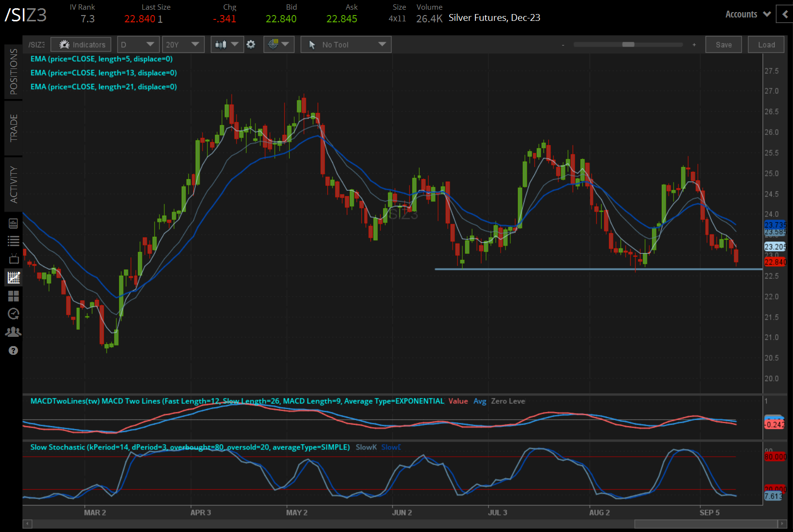
Task: Switch to the POSITIONS side tab
Action: click(x=14, y=72)
